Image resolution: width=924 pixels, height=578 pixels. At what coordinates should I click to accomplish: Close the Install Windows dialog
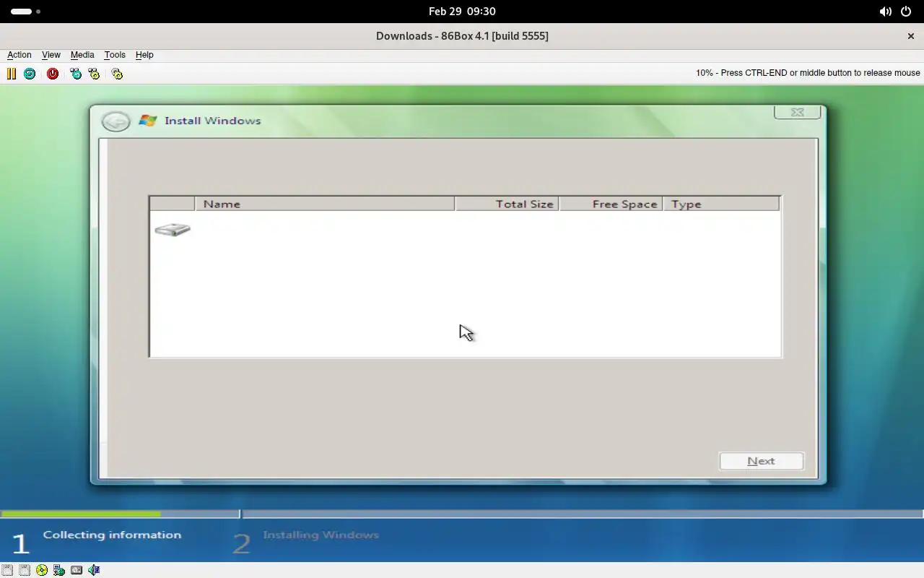point(798,112)
